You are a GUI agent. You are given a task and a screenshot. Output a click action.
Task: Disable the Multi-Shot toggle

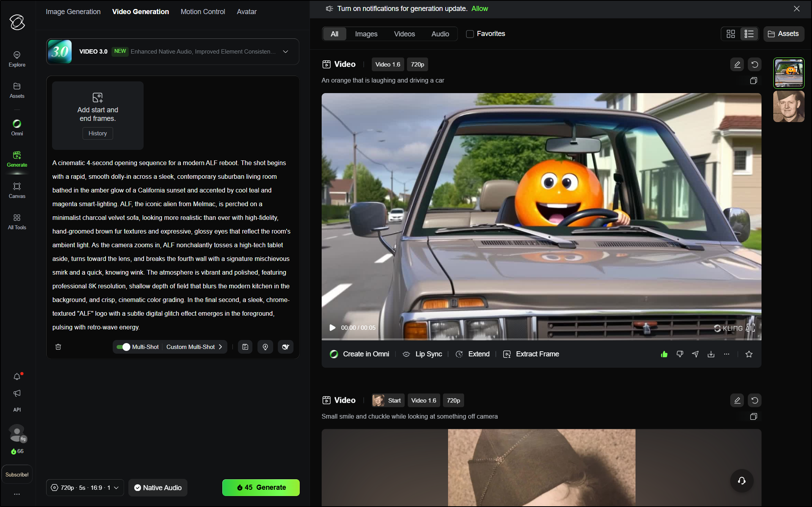click(124, 347)
